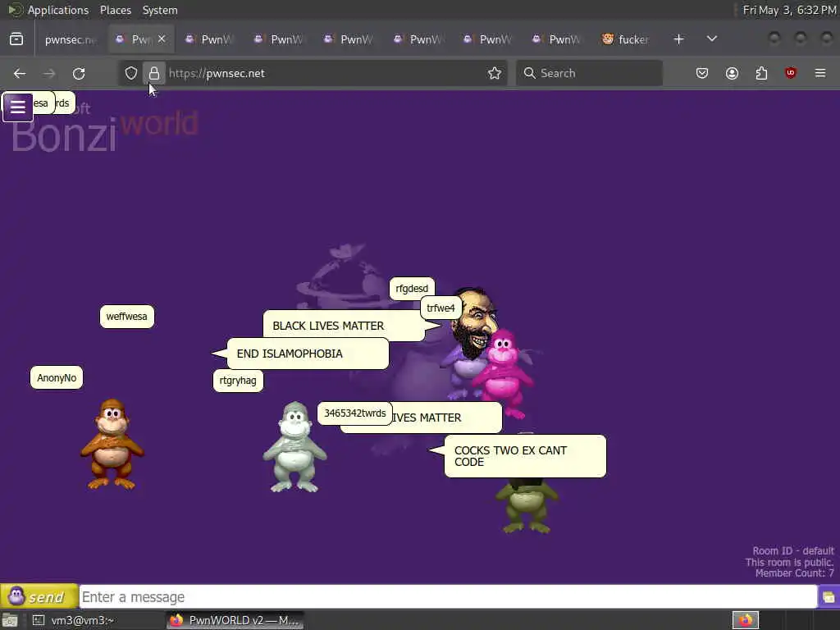Click the Room ID - default text
840x630 pixels.
pyautogui.click(x=793, y=550)
